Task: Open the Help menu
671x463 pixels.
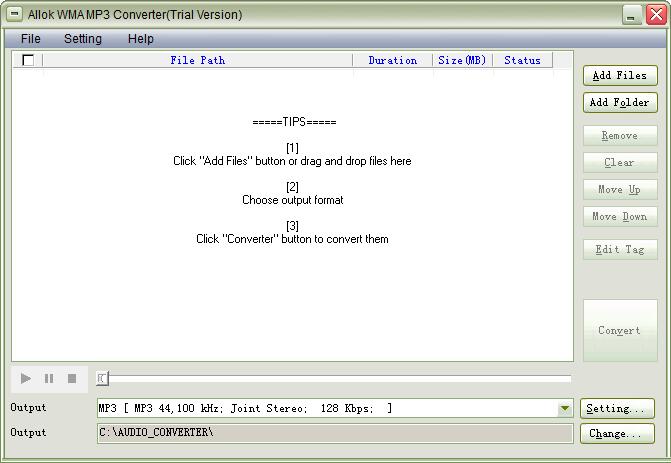Action: [x=141, y=39]
